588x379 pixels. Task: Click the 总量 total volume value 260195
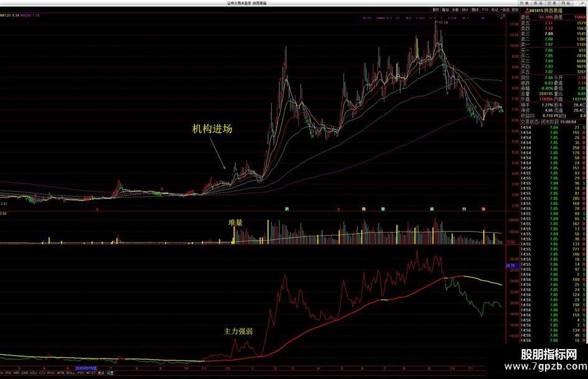546,94
